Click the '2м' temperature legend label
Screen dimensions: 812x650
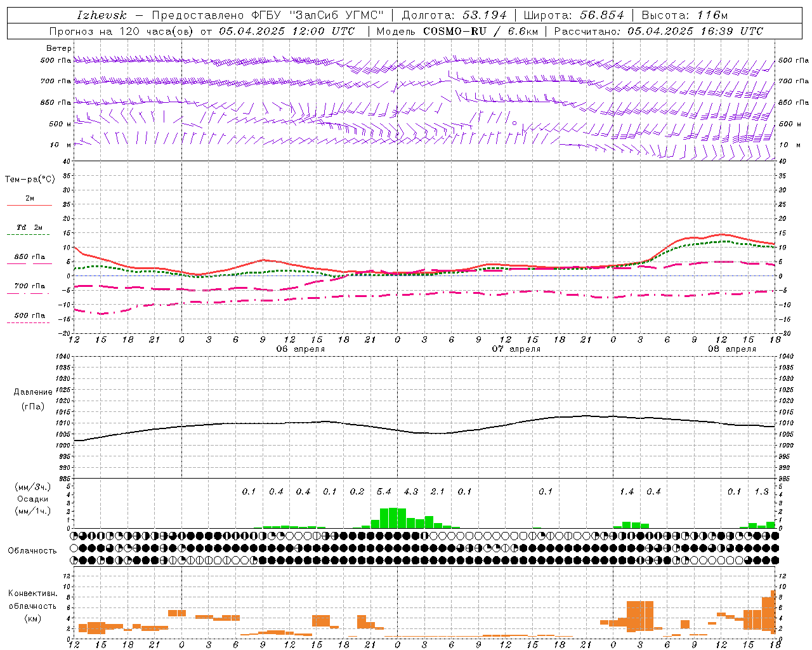click(30, 198)
